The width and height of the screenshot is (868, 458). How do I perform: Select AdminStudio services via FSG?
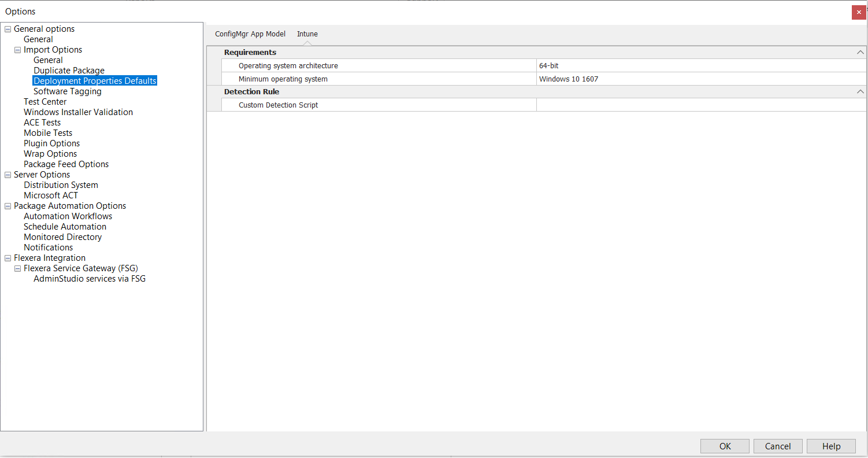click(x=89, y=278)
